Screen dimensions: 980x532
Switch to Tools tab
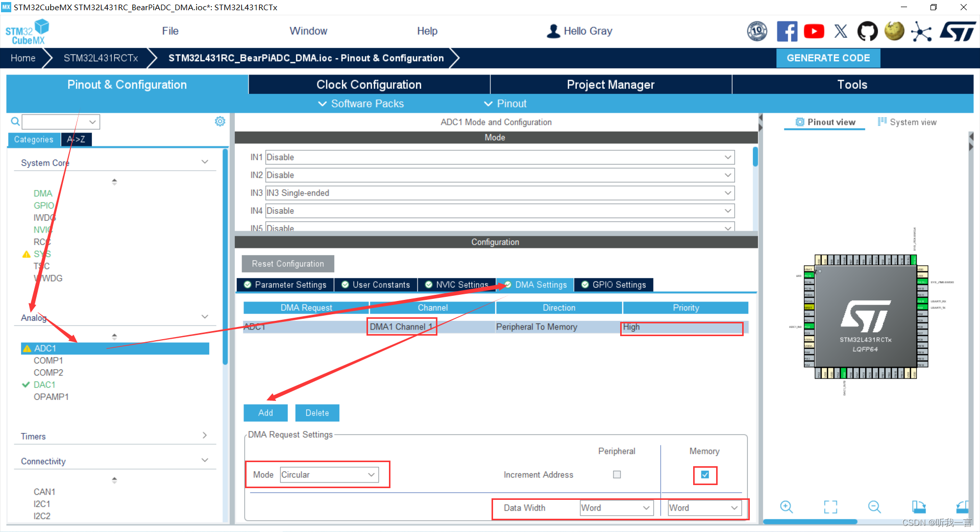pos(852,85)
